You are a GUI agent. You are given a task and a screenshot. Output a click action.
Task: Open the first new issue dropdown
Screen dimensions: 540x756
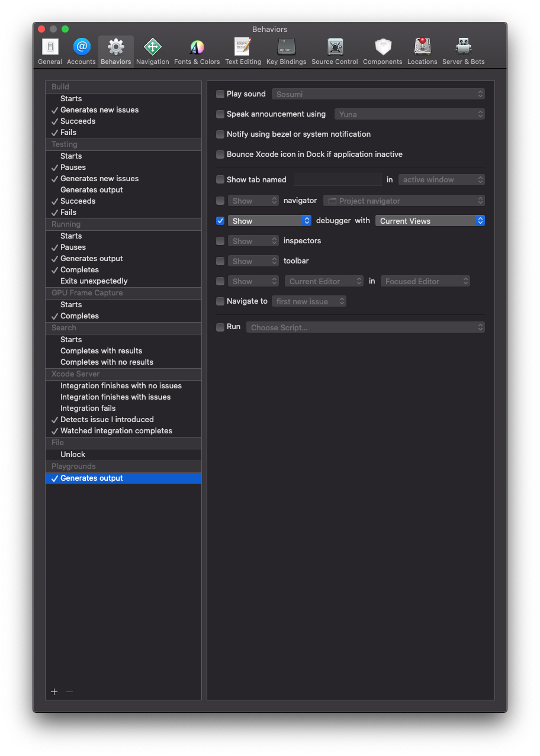click(309, 301)
